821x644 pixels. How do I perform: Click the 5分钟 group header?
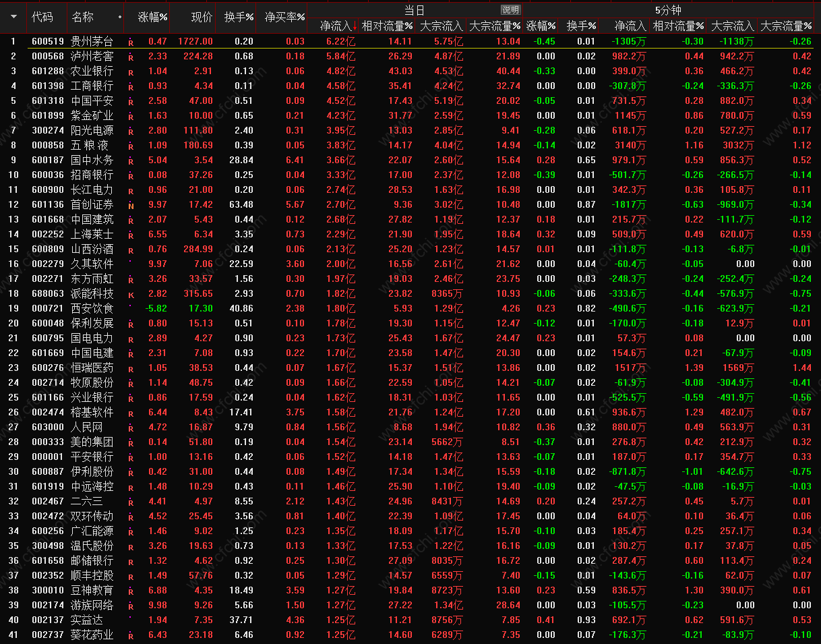point(667,10)
